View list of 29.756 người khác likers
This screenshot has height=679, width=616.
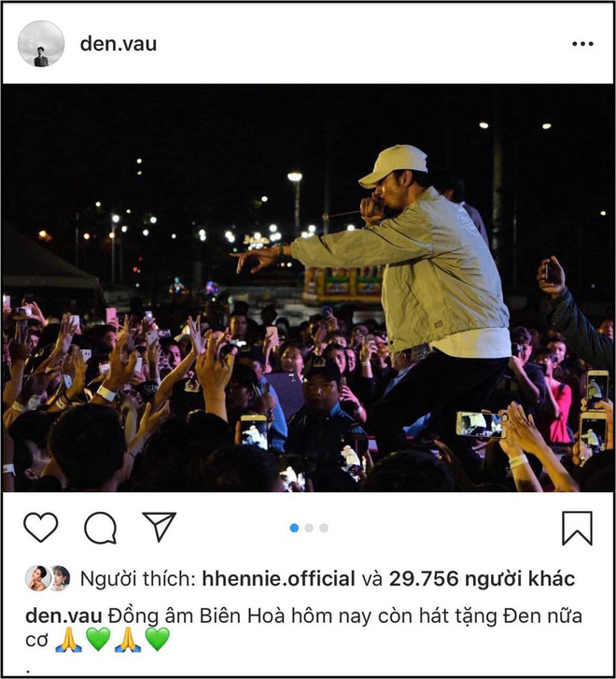pos(482,578)
